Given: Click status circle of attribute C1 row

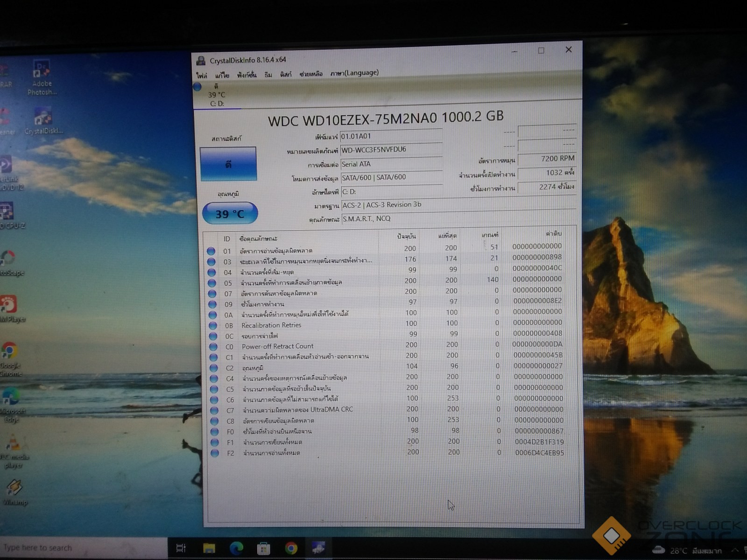Looking at the screenshot, I should click(x=213, y=357).
